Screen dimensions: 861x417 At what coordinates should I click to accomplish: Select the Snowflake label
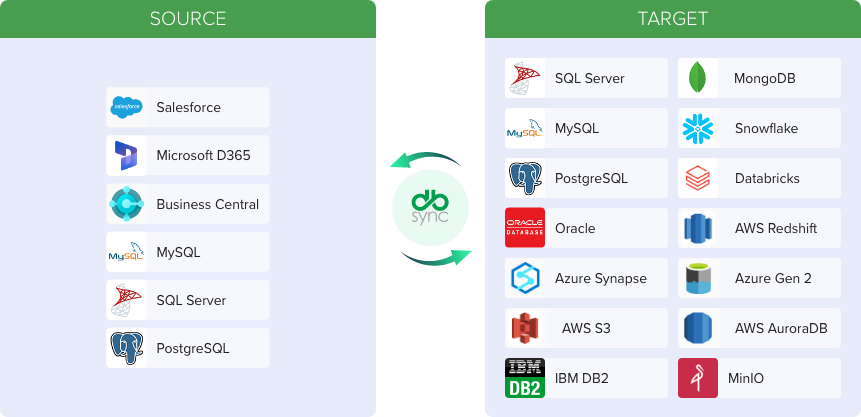point(766,129)
